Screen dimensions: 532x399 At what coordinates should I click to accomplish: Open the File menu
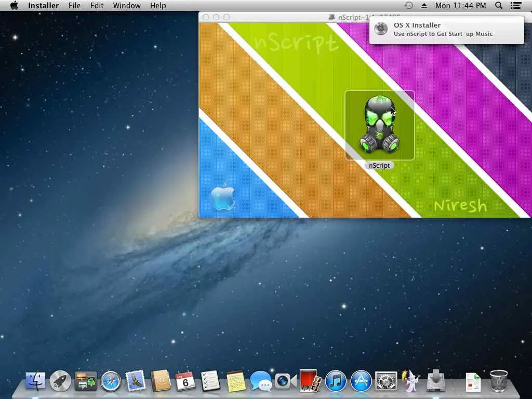pyautogui.click(x=75, y=5)
